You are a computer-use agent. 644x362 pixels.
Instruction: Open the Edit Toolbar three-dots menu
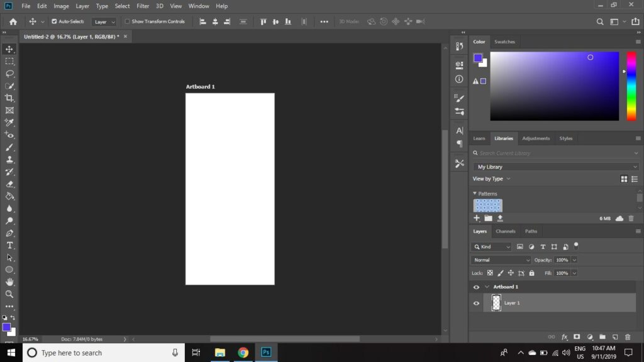tap(9, 307)
